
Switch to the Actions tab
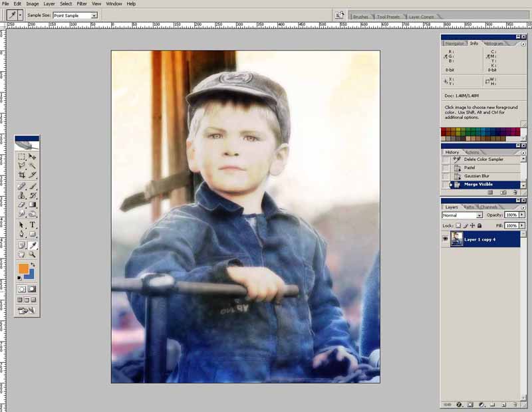(472, 152)
